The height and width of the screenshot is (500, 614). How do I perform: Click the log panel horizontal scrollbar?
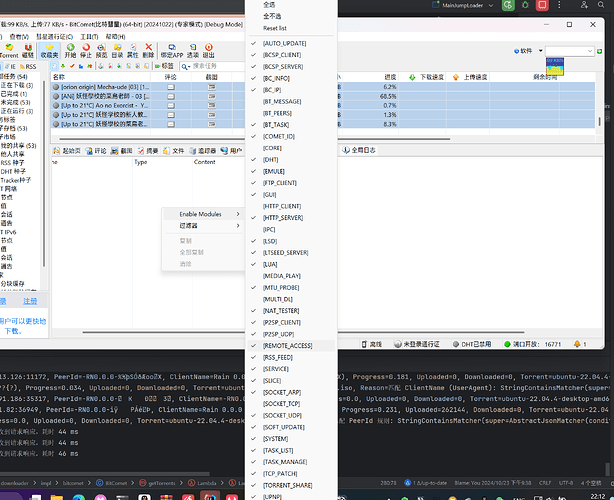pyautogui.click(x=303, y=332)
